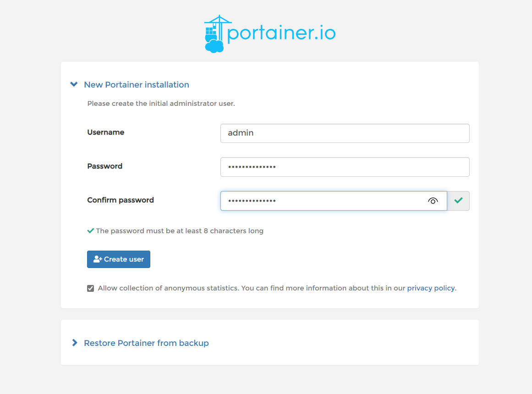This screenshot has height=394, width=532.
Task: Click the green checkmark beside Confirm password
Action: [458, 201]
